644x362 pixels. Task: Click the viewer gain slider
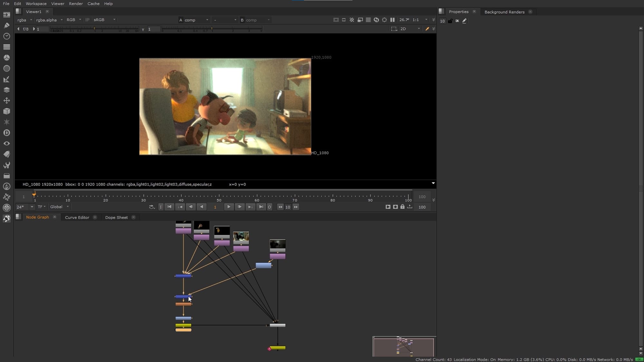click(94, 29)
